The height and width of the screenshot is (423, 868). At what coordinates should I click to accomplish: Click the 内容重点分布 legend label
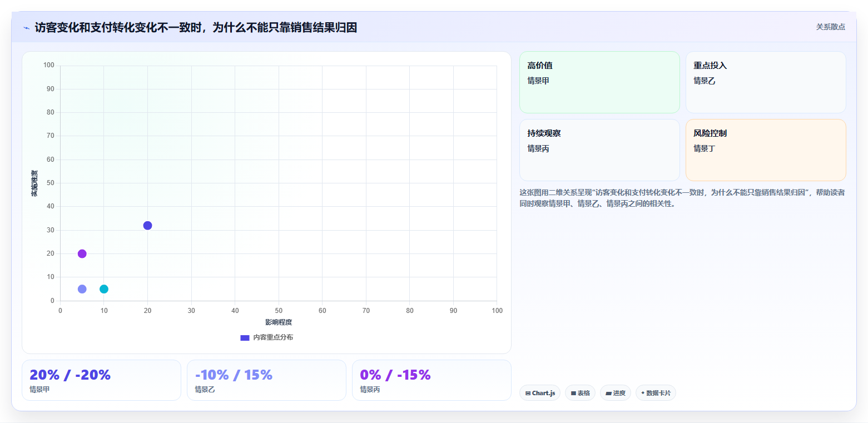point(273,337)
